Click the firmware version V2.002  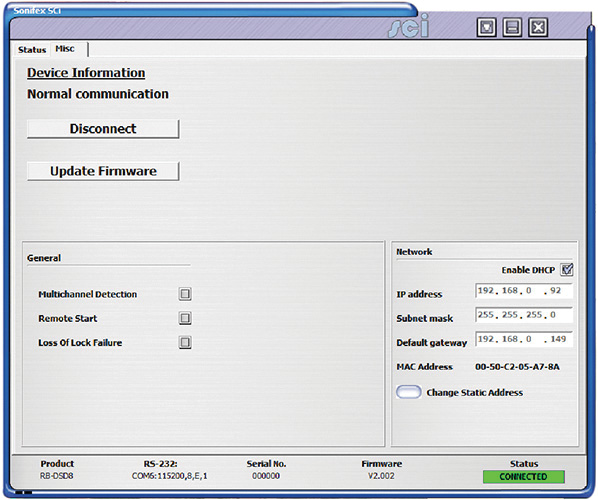[x=381, y=476]
